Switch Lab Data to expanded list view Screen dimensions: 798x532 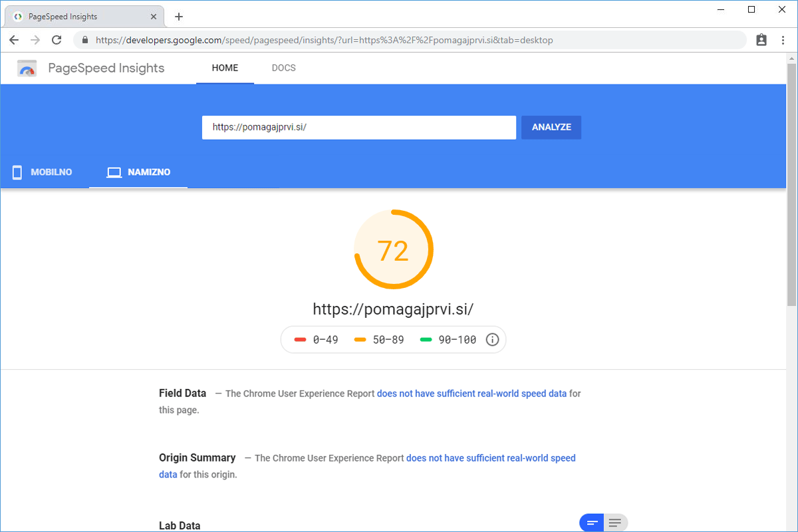pyautogui.click(x=615, y=523)
